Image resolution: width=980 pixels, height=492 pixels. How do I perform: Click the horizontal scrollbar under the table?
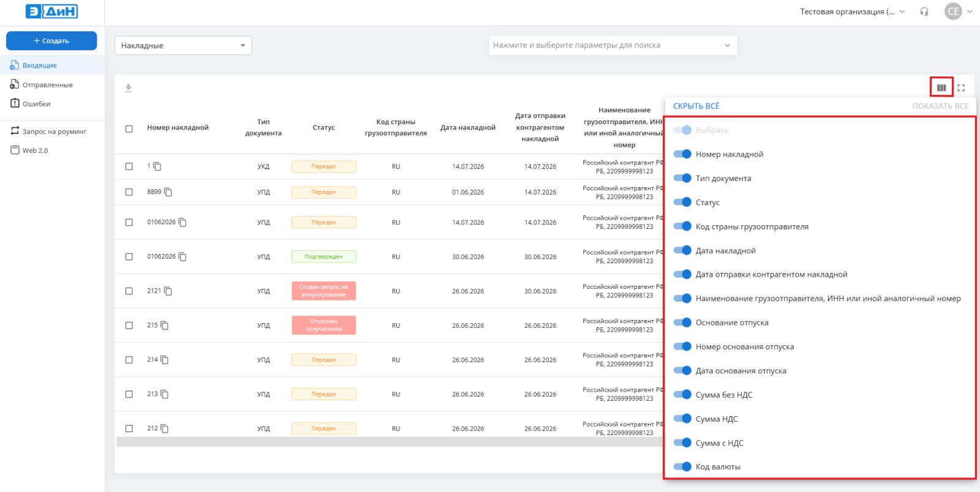(389, 442)
